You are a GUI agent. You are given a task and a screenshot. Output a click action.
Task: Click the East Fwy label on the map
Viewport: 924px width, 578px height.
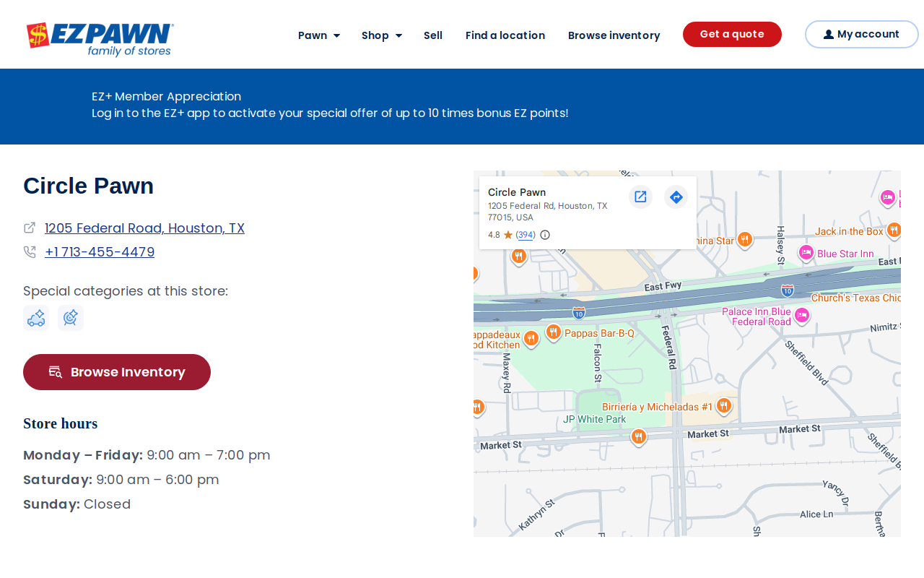663,287
